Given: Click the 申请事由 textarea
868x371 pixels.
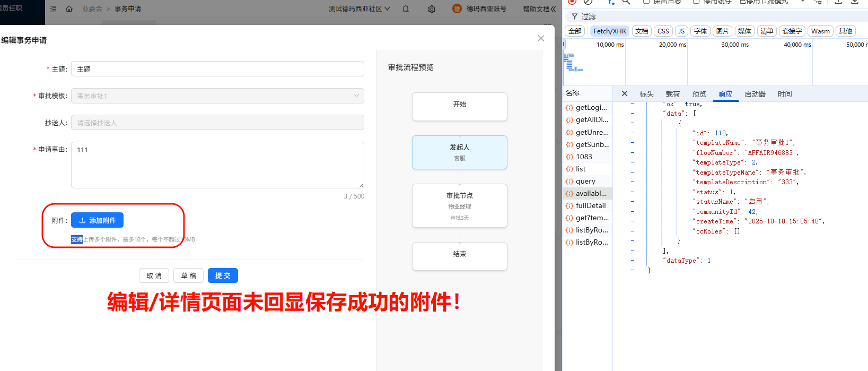Looking at the screenshot, I should 217,165.
